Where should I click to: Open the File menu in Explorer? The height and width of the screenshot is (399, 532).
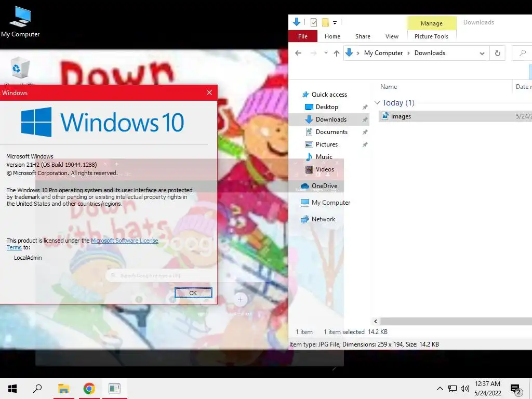tap(303, 36)
